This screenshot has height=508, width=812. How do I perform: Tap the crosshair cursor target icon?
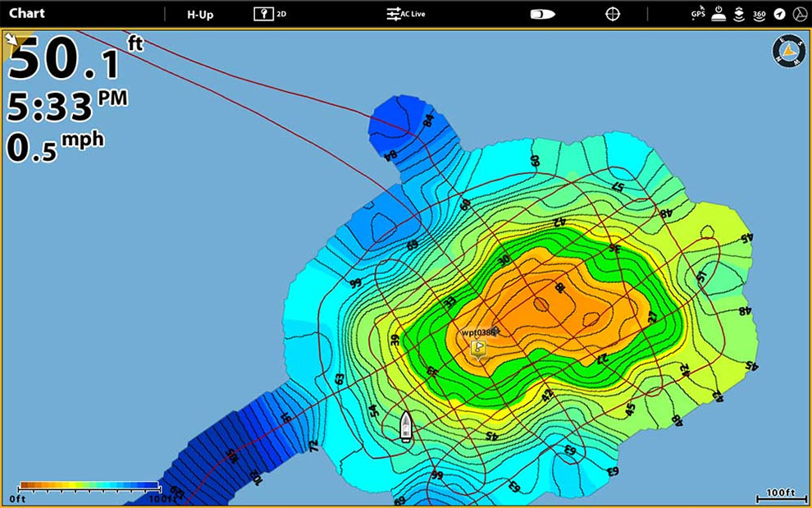613,14
